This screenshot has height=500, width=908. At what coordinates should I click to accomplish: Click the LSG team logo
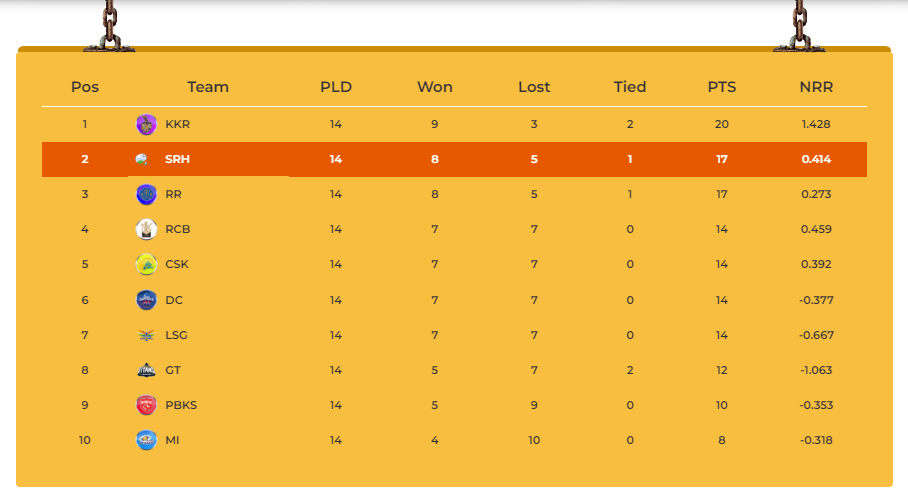[x=146, y=335]
